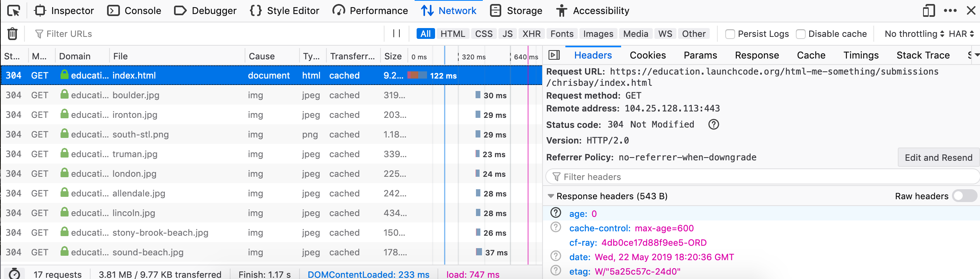Click help icon beside cache-control header
The image size is (980, 279).
pos(556,228)
